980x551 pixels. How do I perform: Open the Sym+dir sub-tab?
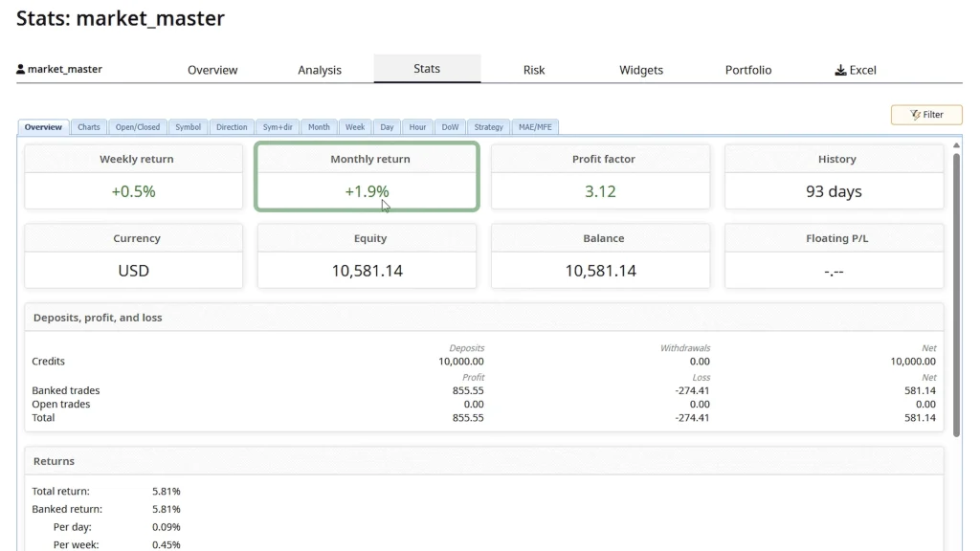278,127
